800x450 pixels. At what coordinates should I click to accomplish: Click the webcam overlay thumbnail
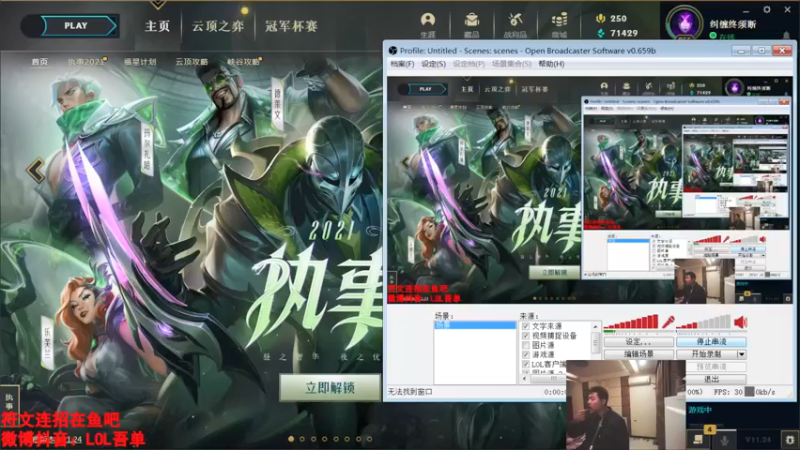pyautogui.click(x=626, y=405)
